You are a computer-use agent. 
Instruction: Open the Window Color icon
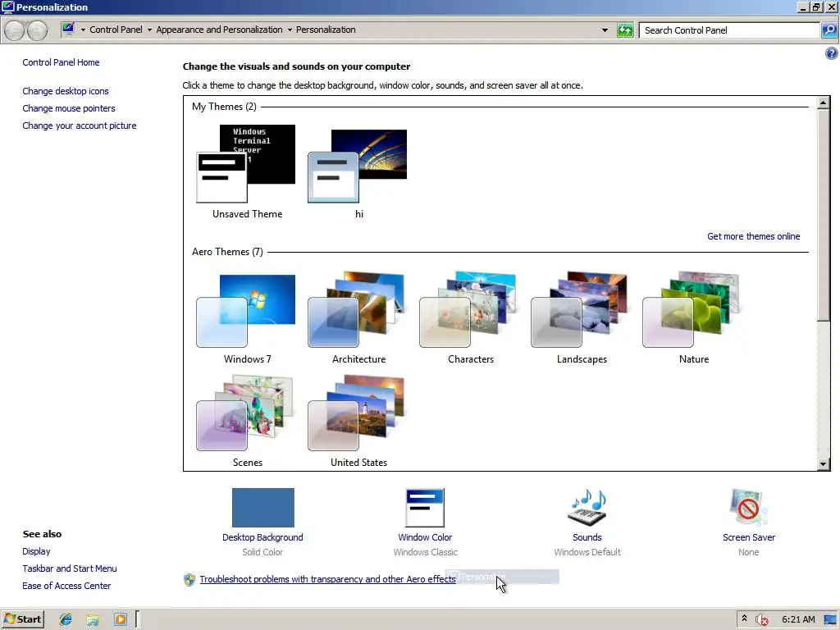tap(425, 508)
